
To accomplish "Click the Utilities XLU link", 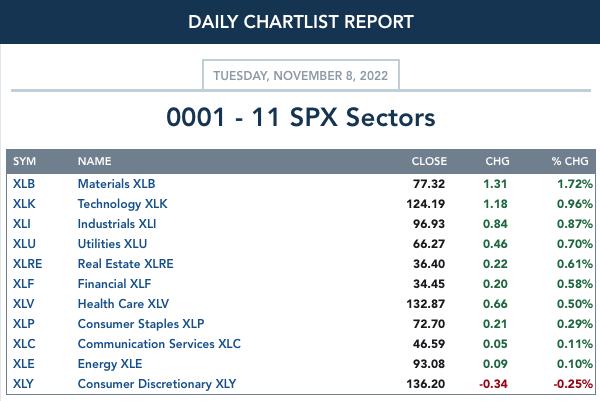I will (x=112, y=244).
